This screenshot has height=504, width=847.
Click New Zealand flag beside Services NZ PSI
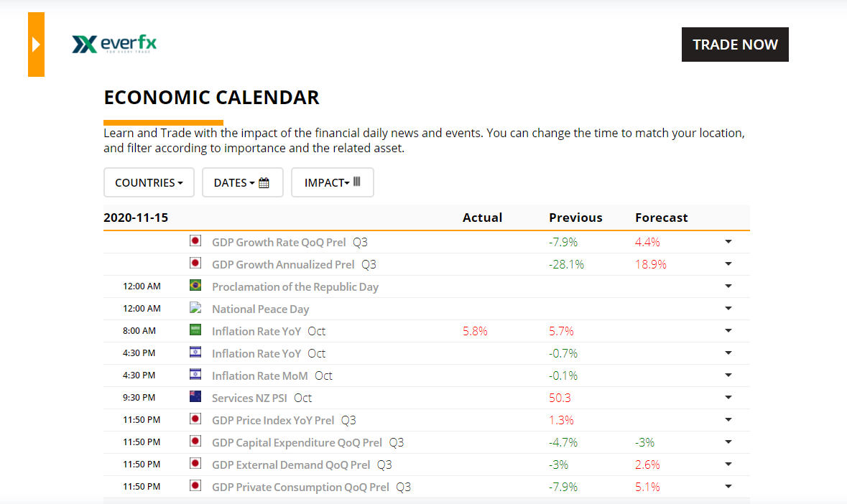195,397
